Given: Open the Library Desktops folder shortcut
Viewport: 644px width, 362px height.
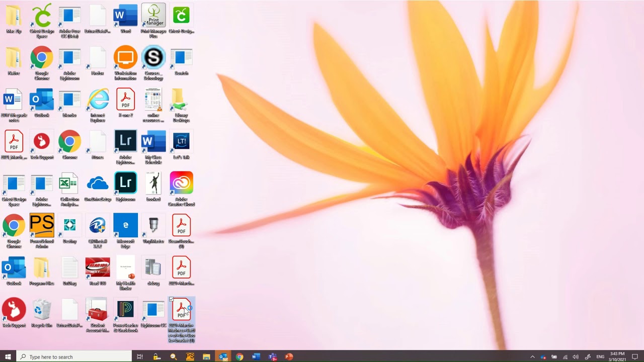Looking at the screenshot, I should pos(181,106).
